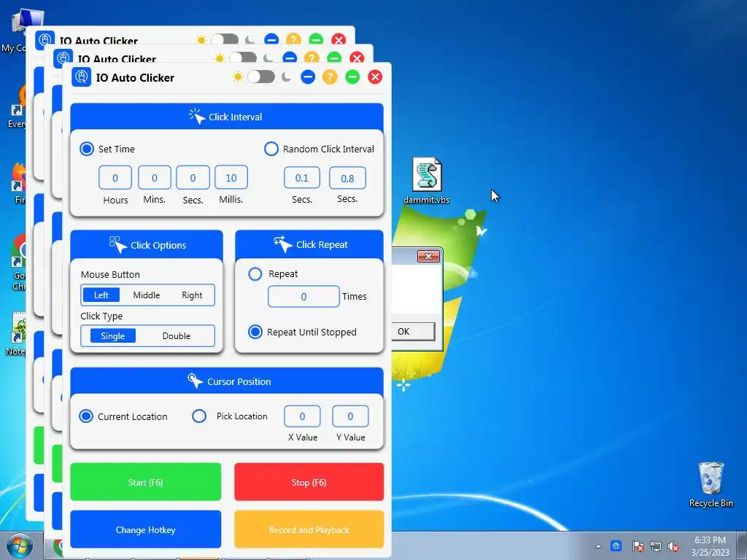
Task: Click the blue minimize-to-tray button in front window
Action: 308,77
